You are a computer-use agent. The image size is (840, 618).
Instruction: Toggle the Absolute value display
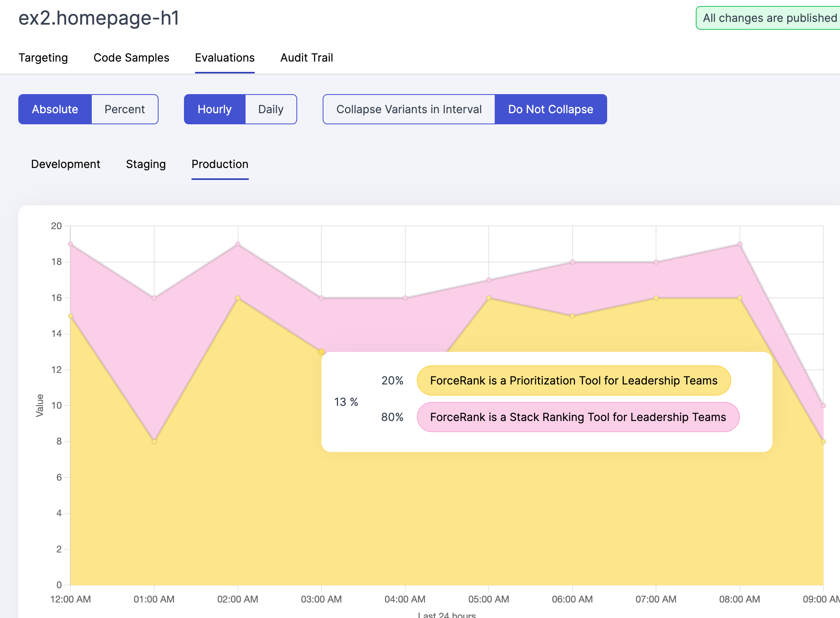(55, 109)
